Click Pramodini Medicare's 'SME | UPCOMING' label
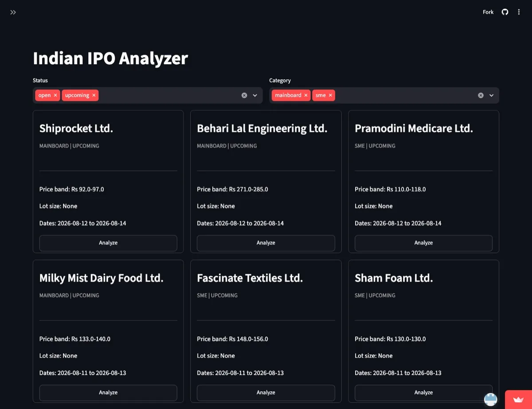This screenshot has width=532, height=409. point(375,146)
